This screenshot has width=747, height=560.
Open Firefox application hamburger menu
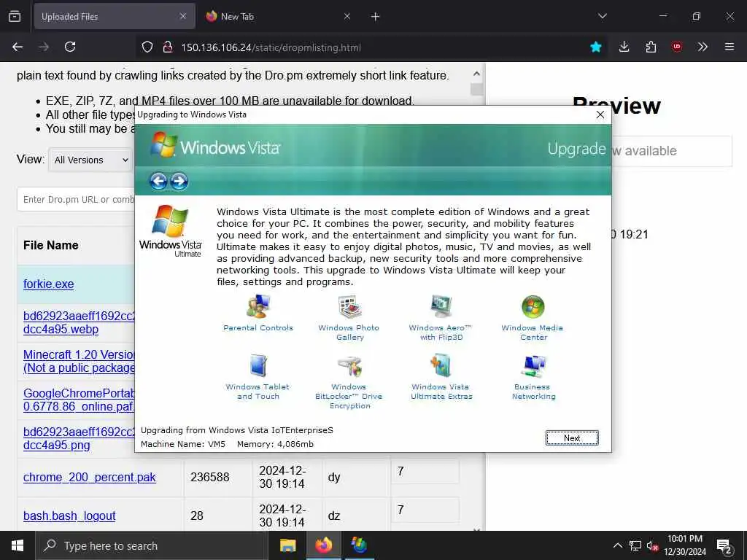729,47
